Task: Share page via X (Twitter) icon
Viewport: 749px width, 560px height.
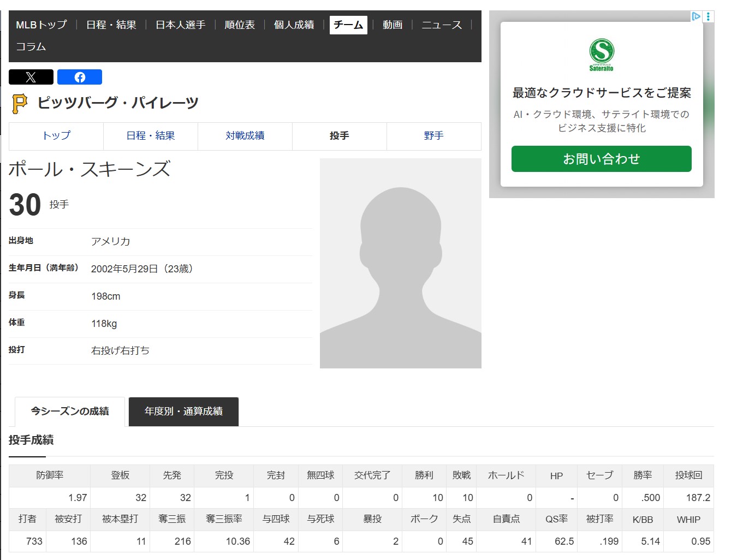Action: (31, 77)
